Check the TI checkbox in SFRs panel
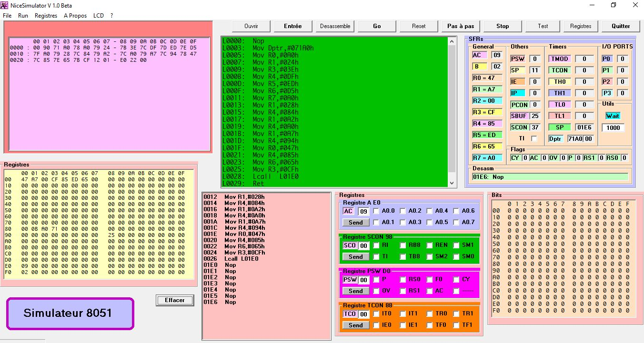This screenshot has height=343, width=644. (534, 138)
